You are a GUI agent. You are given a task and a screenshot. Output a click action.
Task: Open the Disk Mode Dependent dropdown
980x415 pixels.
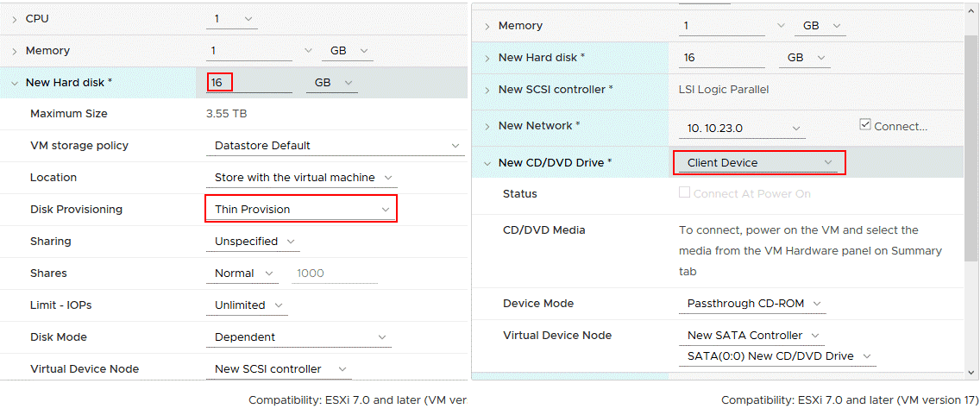(298, 337)
